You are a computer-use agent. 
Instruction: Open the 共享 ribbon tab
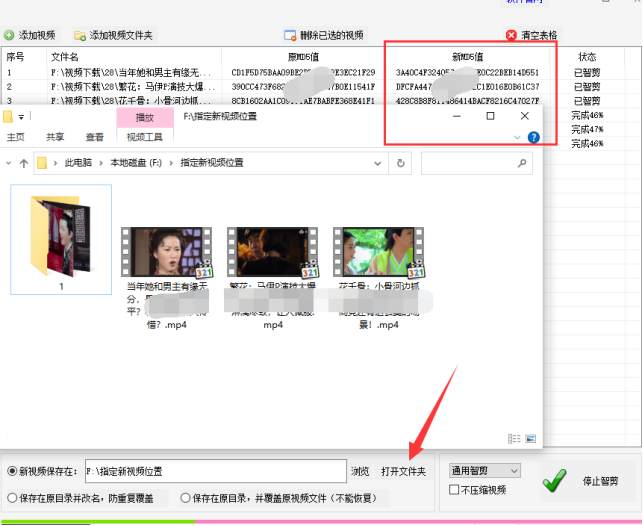55,137
